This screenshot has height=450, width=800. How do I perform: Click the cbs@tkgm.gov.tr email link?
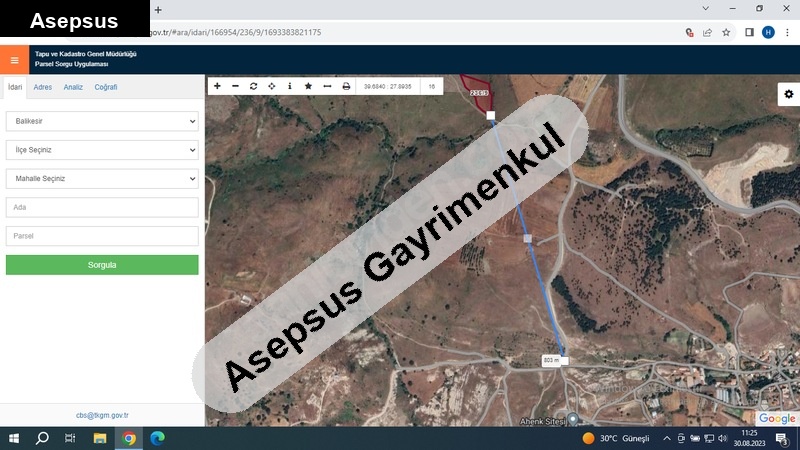click(x=102, y=414)
